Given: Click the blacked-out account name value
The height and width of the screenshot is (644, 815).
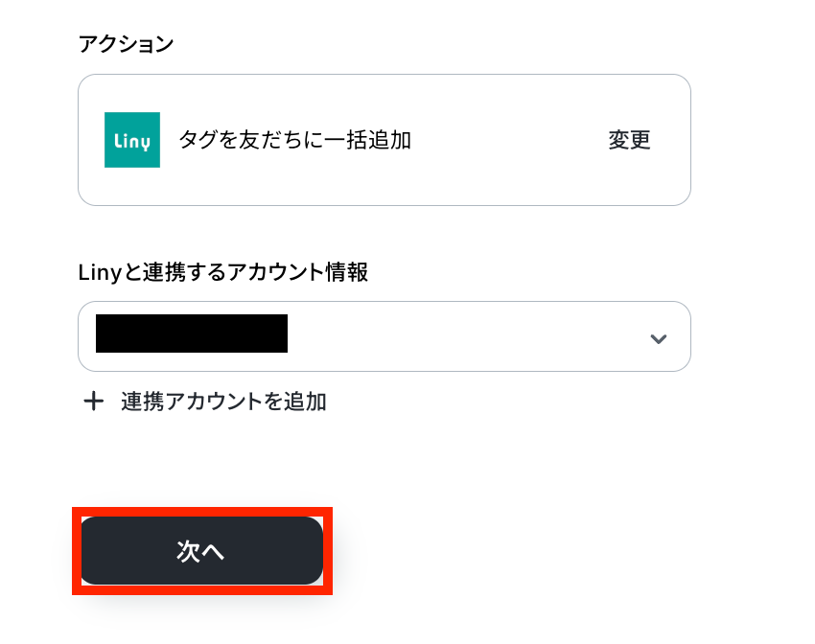Looking at the screenshot, I should click(192, 333).
